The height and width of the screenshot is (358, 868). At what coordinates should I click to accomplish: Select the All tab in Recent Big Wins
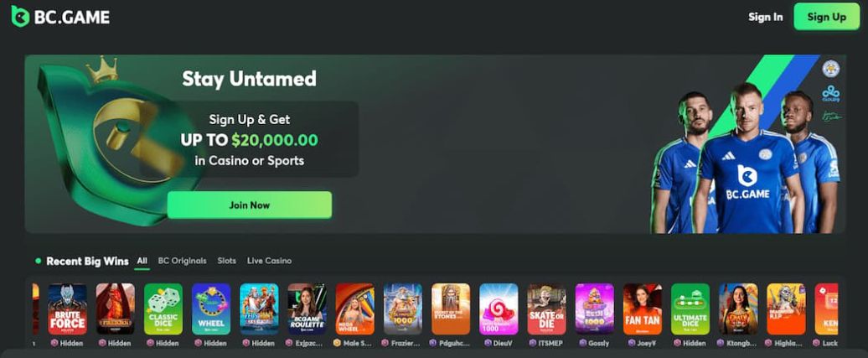[142, 261]
